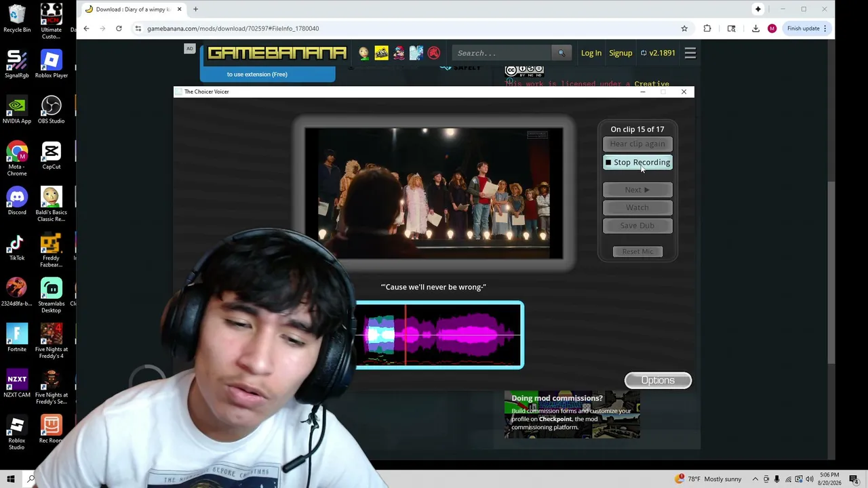
Task: Open Discord from the desktop
Action: point(17,201)
